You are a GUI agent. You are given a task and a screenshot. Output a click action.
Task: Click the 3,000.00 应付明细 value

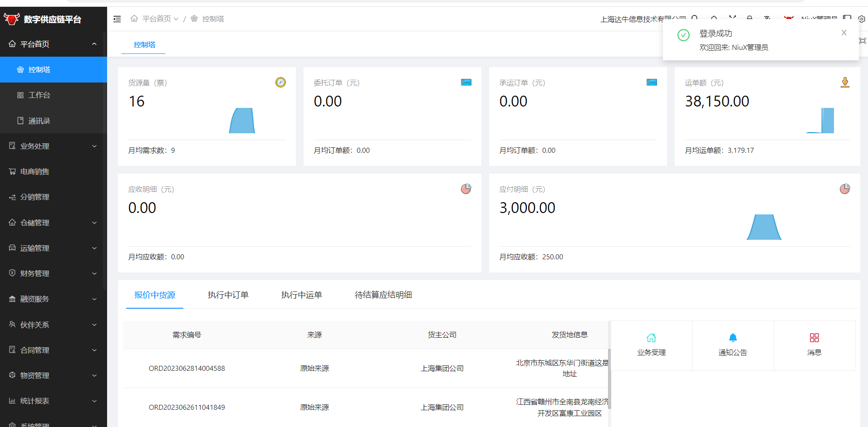tap(527, 208)
